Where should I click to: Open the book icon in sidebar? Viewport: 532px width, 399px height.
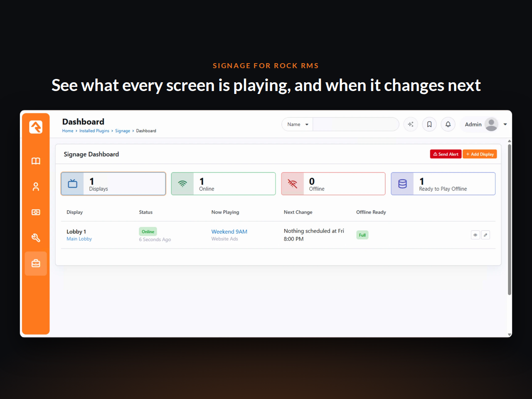pos(36,161)
